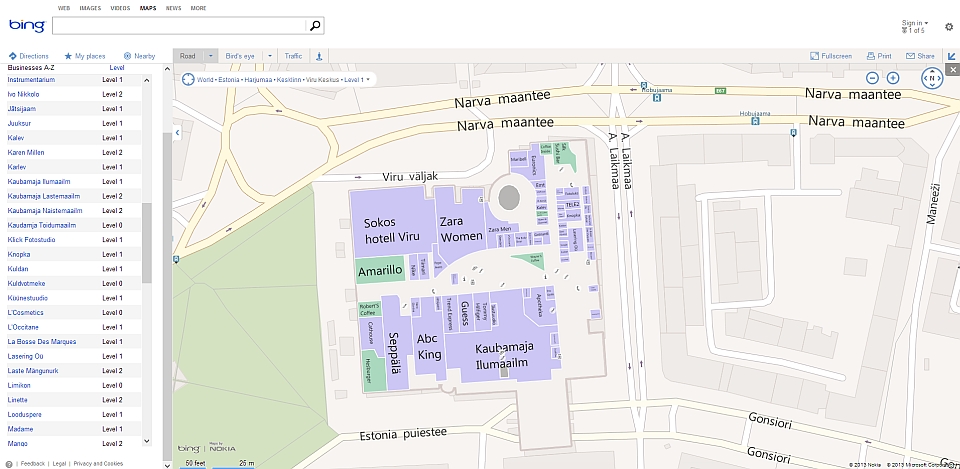Pan map north on compass

[932, 70]
